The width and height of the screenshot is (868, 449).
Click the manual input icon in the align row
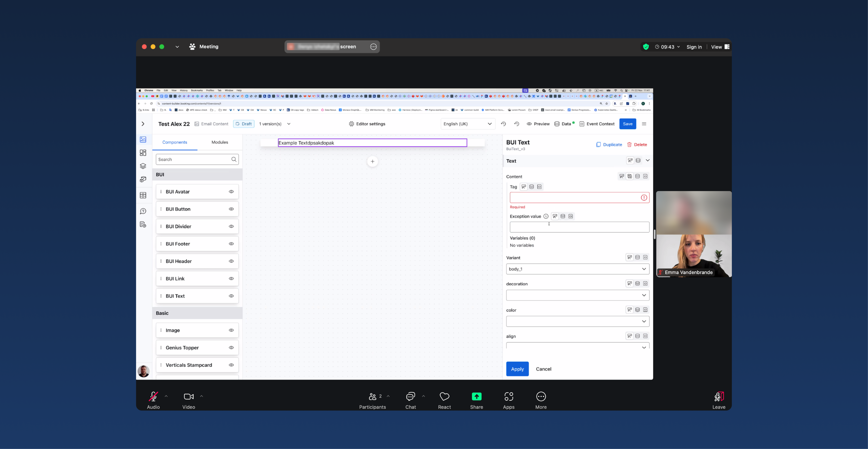(x=629, y=336)
